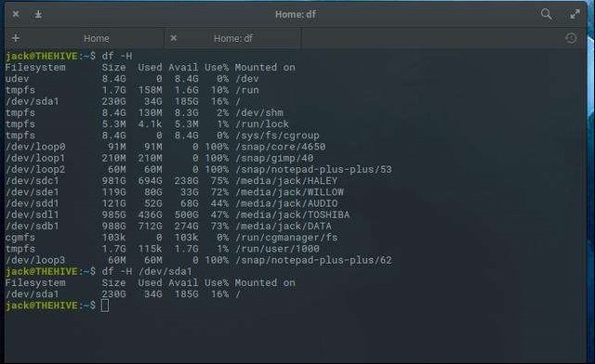The height and width of the screenshot is (364, 595).
Task: Switch to the Home tab
Action: pyautogui.click(x=97, y=38)
